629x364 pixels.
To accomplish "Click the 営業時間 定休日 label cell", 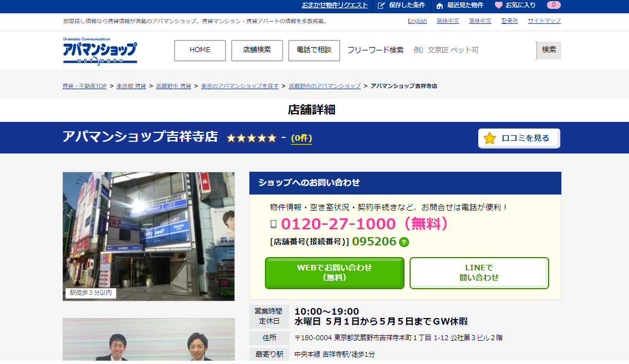I will tap(269, 316).
